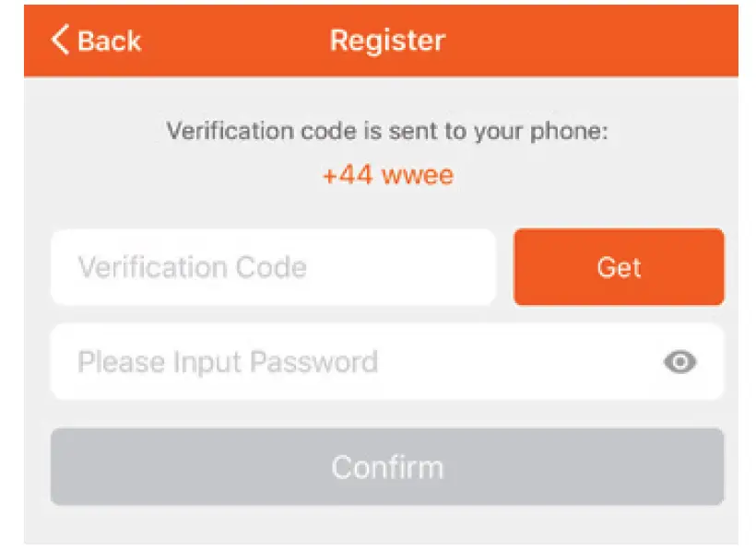Place cursor in the password box
The width and height of the screenshot is (756, 550).
click(x=350, y=362)
